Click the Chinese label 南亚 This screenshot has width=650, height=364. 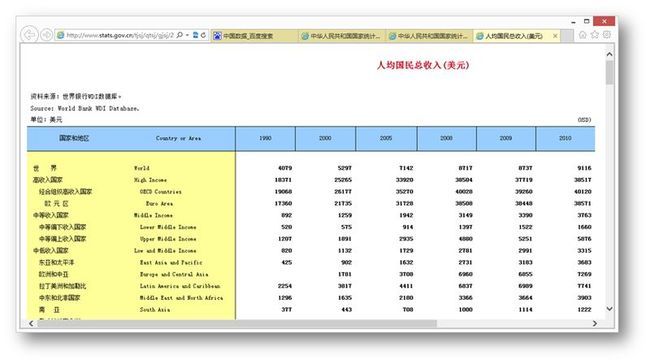49,310
